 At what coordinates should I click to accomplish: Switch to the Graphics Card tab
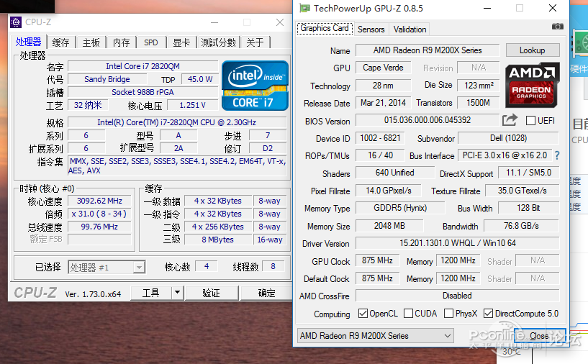point(325,29)
